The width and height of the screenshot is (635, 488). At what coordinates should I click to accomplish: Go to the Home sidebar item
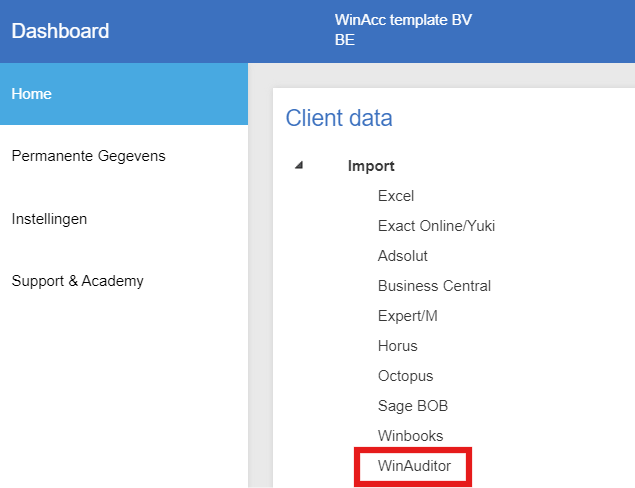point(124,94)
